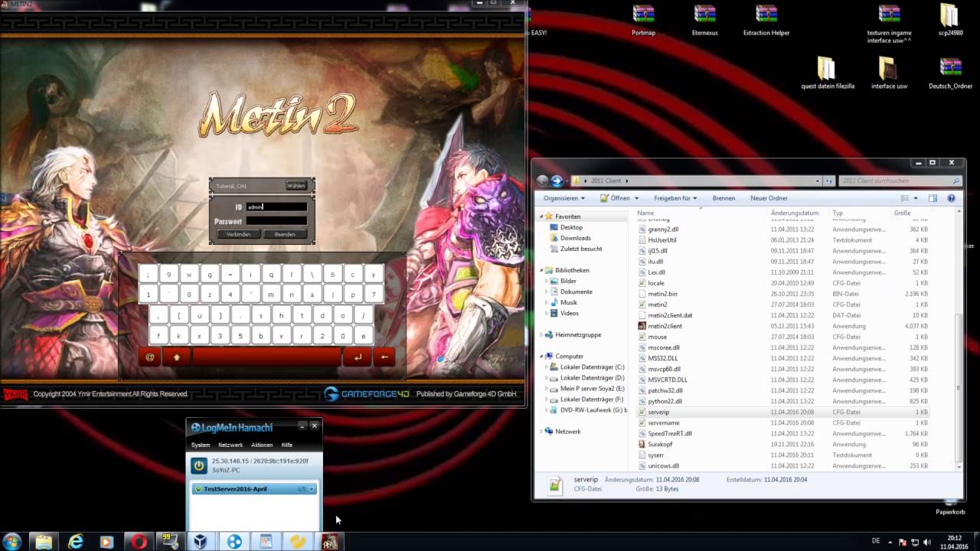This screenshot has height=551, width=980.
Task: Open the interface usw desktop folder icon
Action: click(x=888, y=73)
